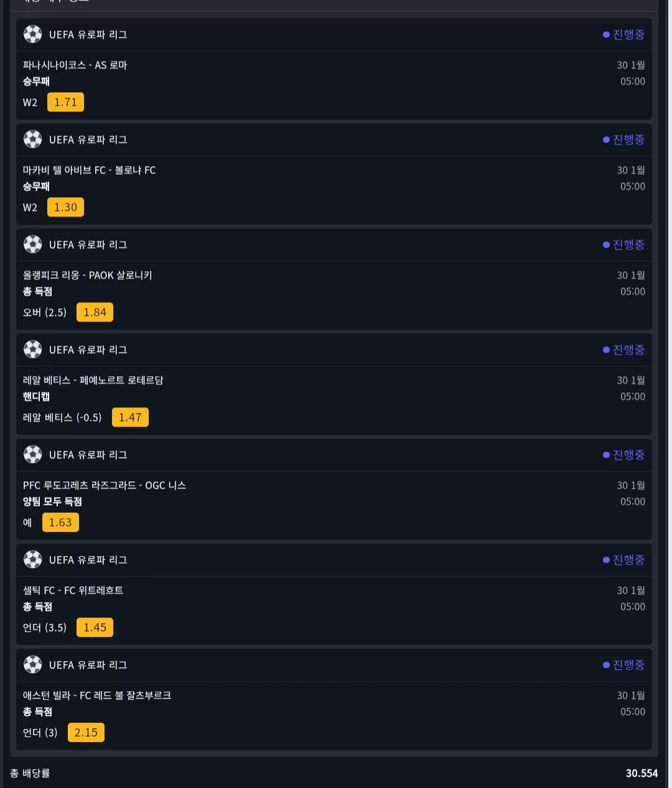
Task: Open the 셀틱 FC - FC 위트레흐트 match
Action: point(73,590)
